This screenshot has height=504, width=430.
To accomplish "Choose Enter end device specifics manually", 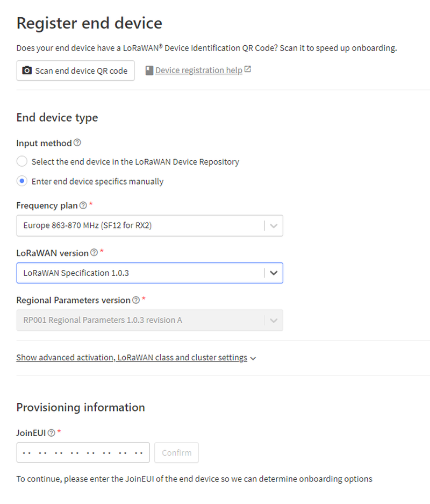I will pos(21,181).
